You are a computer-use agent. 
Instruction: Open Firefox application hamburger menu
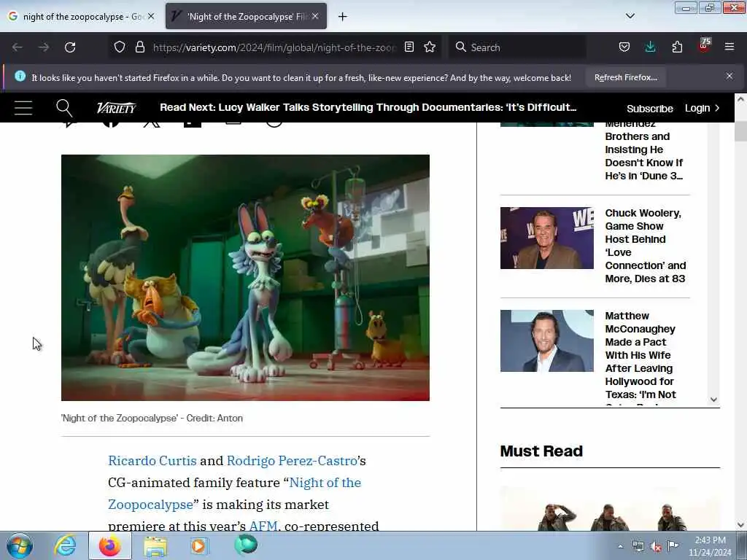click(x=729, y=47)
